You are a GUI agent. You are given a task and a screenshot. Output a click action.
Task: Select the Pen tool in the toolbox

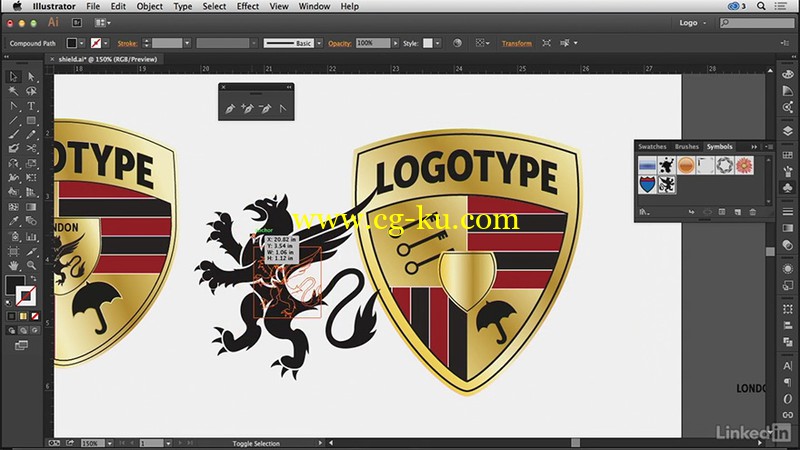[x=13, y=106]
